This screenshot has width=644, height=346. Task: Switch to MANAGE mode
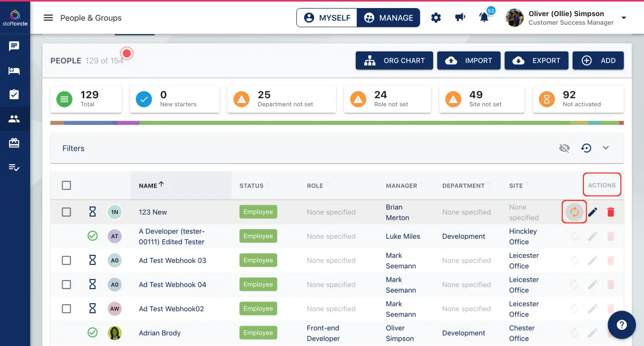click(x=389, y=18)
